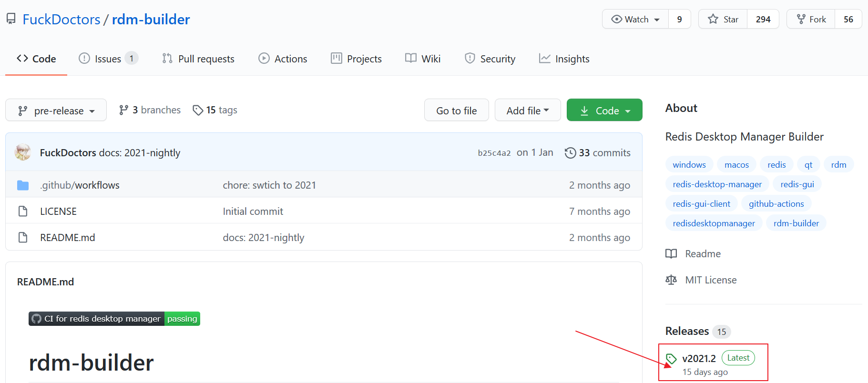Click the Readme book icon
The height and width of the screenshot is (383, 868).
(x=671, y=254)
